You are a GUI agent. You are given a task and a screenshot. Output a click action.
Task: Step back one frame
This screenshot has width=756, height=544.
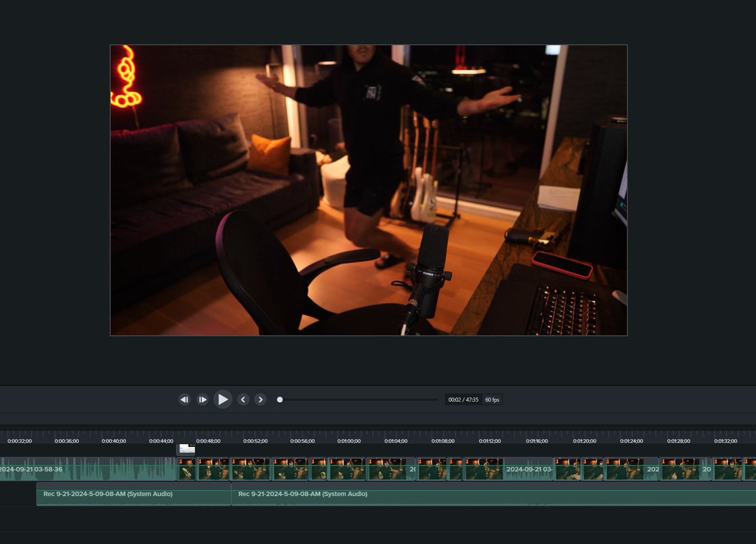coord(185,399)
